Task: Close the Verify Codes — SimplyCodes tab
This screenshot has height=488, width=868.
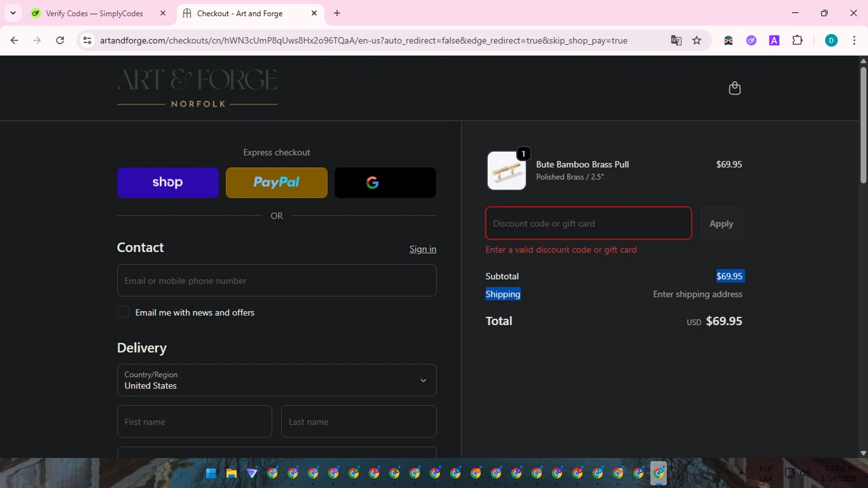Action: click(x=163, y=13)
